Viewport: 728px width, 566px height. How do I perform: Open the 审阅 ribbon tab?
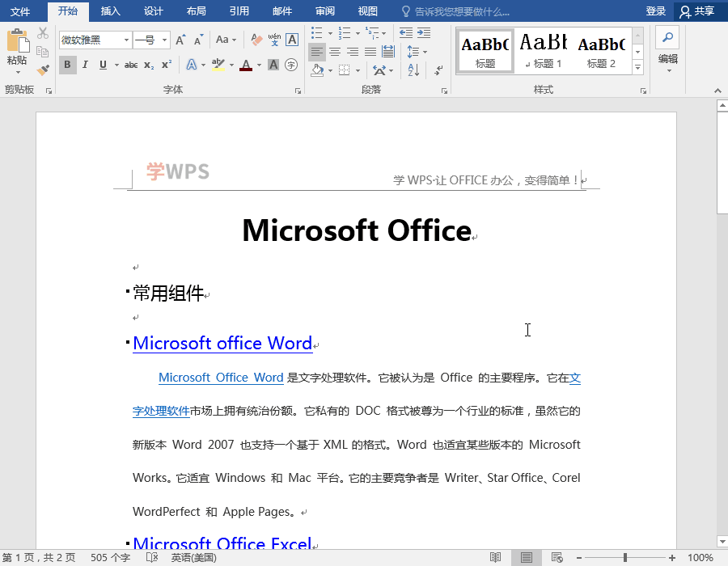[x=324, y=12]
